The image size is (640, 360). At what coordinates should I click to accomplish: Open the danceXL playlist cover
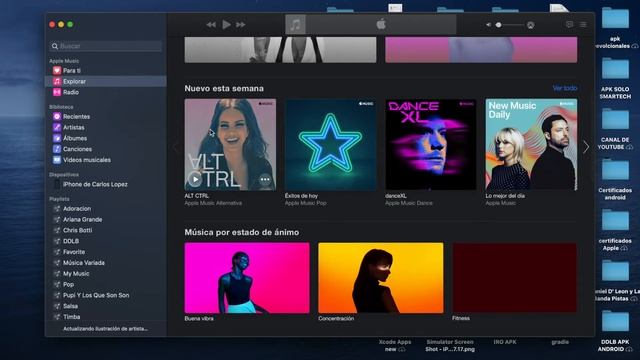pos(431,144)
